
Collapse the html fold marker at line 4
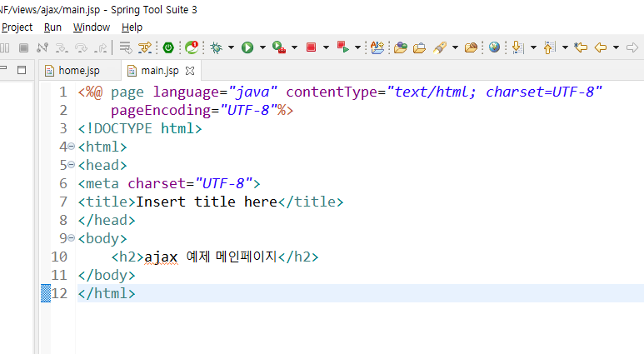coord(71,147)
